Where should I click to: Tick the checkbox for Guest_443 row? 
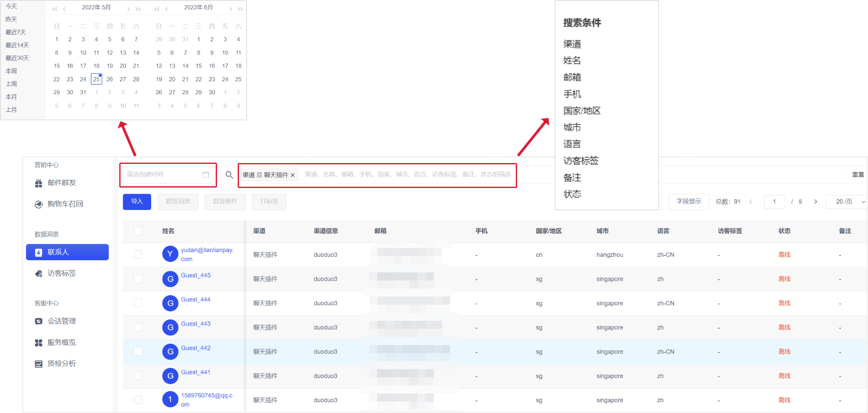[138, 327]
